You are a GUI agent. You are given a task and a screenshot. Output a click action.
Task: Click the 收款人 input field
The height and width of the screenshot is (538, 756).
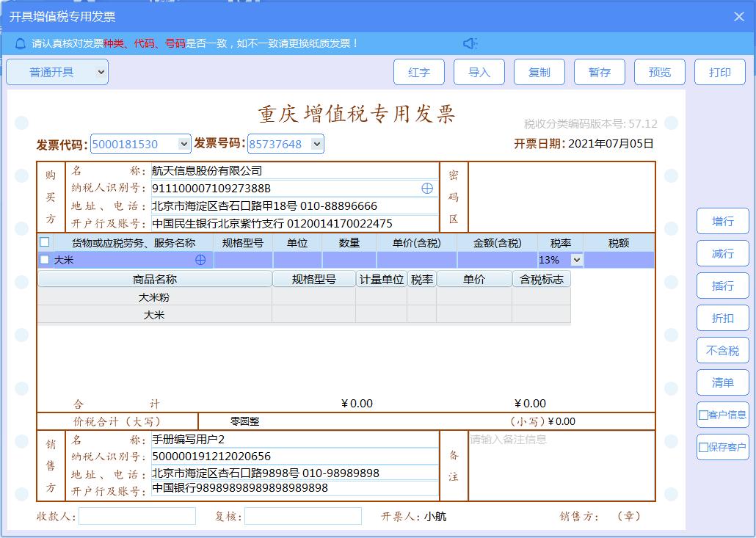pyautogui.click(x=137, y=516)
